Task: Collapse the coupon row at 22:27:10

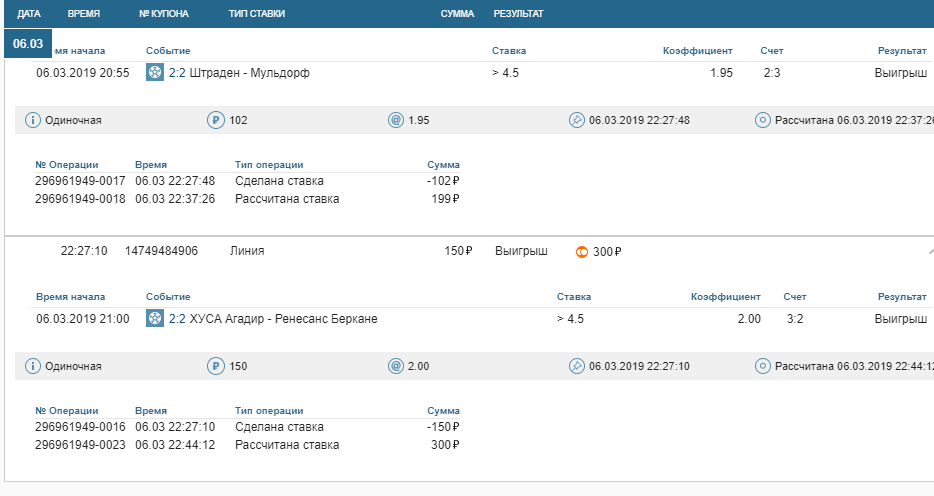Action: pos(84,252)
